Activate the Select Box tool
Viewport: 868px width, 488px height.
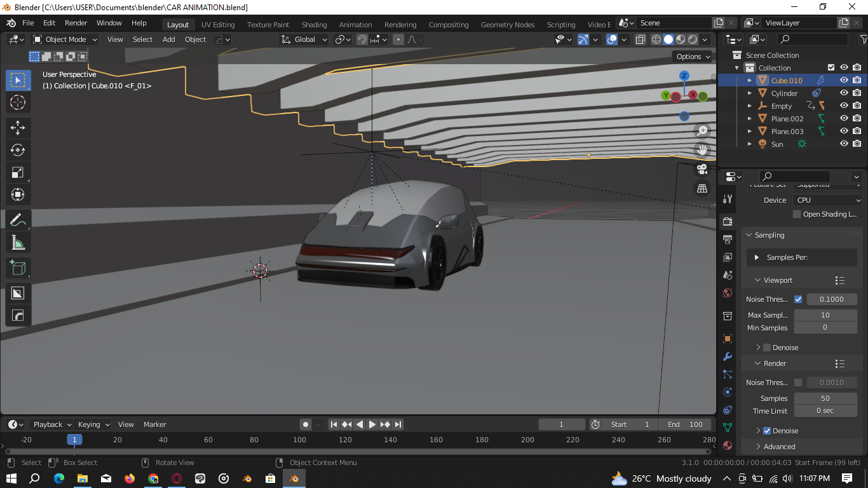18,80
